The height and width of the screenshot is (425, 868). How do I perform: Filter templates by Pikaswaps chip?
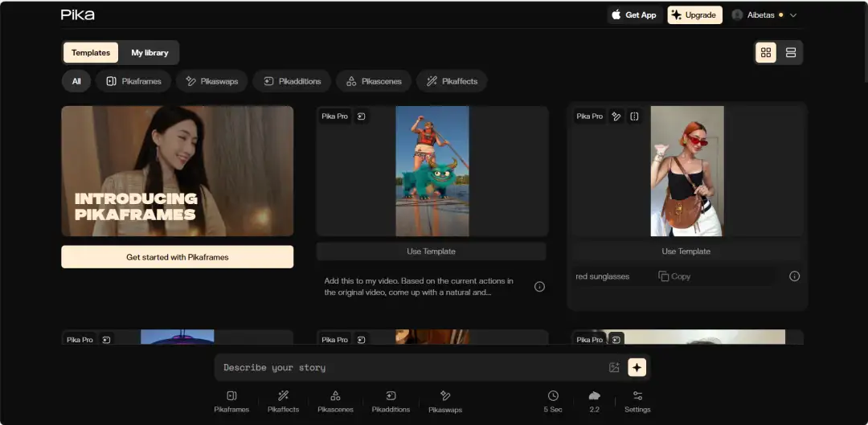point(212,81)
